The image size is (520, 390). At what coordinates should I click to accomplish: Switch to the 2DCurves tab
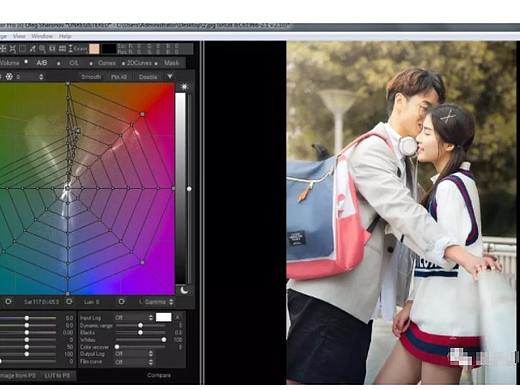click(139, 63)
